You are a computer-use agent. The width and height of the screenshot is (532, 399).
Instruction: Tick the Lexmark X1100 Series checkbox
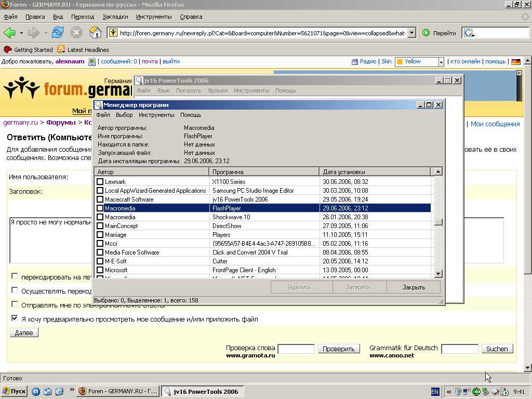click(100, 181)
